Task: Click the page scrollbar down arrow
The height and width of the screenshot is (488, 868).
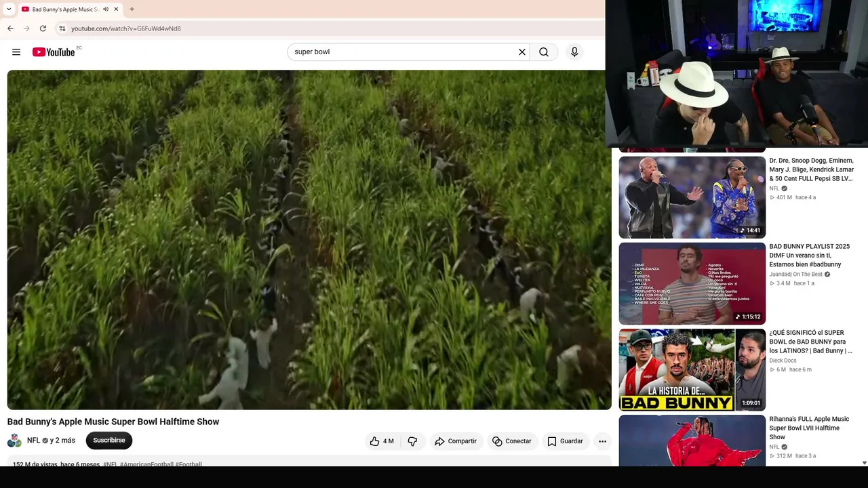Action: pyautogui.click(x=864, y=463)
